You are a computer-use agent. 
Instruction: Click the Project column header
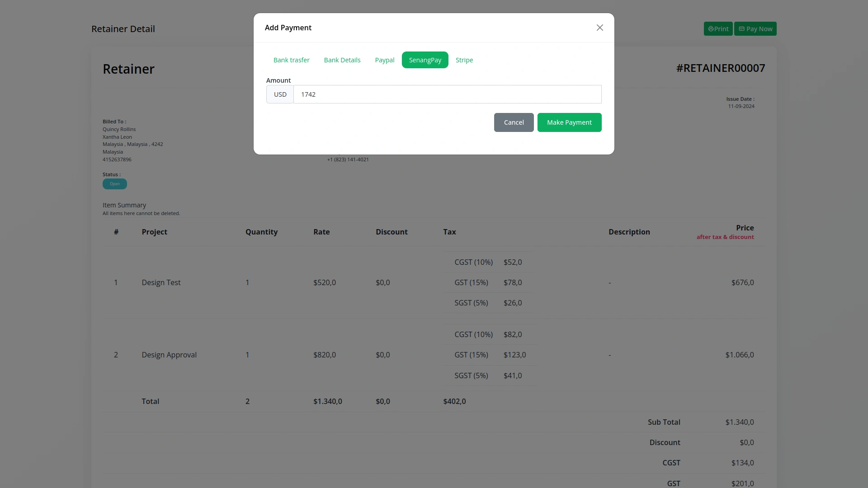pos(154,232)
